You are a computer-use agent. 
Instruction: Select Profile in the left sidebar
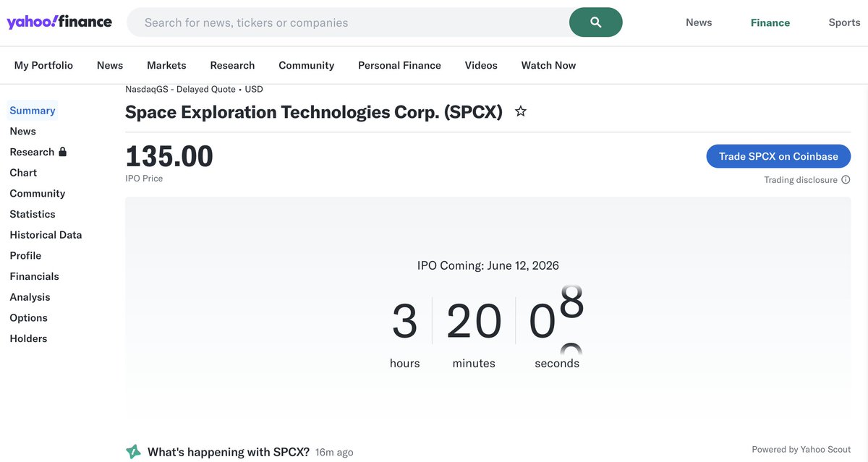(x=25, y=256)
